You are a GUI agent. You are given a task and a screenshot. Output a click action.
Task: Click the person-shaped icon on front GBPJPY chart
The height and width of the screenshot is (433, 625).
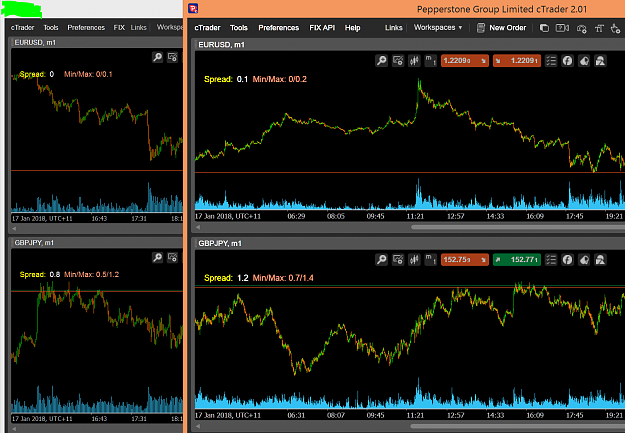[x=600, y=260]
